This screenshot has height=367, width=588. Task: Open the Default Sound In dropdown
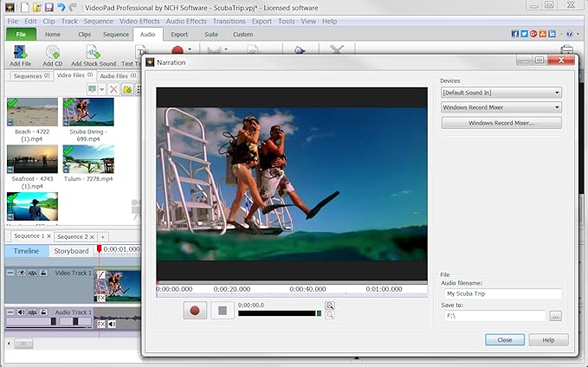501,92
